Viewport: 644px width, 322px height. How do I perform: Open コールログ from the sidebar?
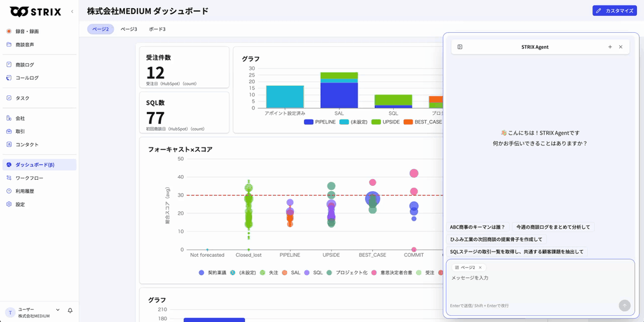tap(40, 78)
